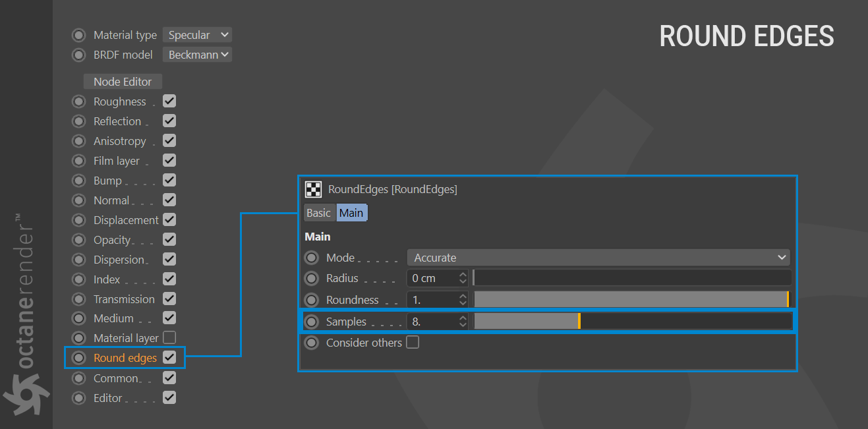Toggle the Anisotropy checkbox
This screenshot has height=429, width=868.
coord(169,141)
